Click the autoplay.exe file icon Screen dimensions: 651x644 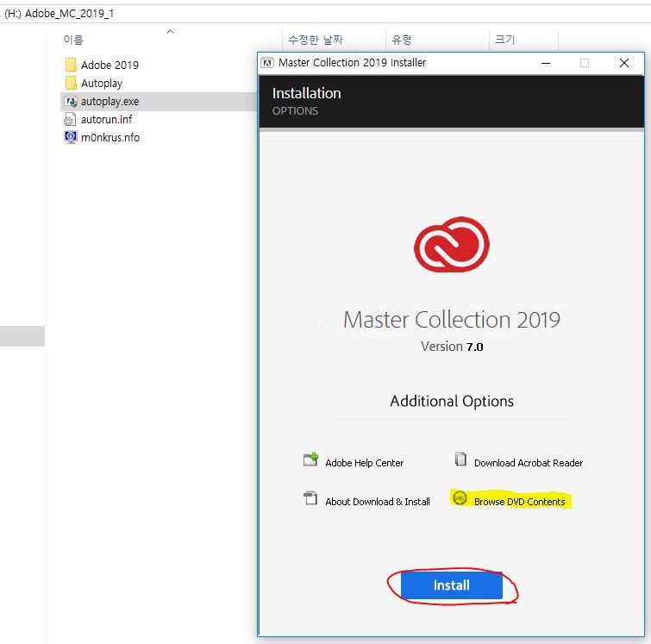click(71, 101)
